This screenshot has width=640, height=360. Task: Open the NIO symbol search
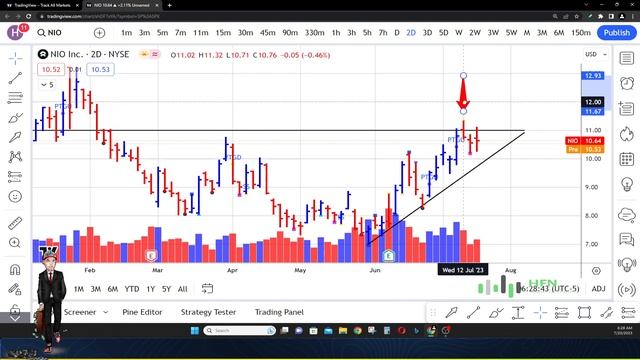(49, 33)
